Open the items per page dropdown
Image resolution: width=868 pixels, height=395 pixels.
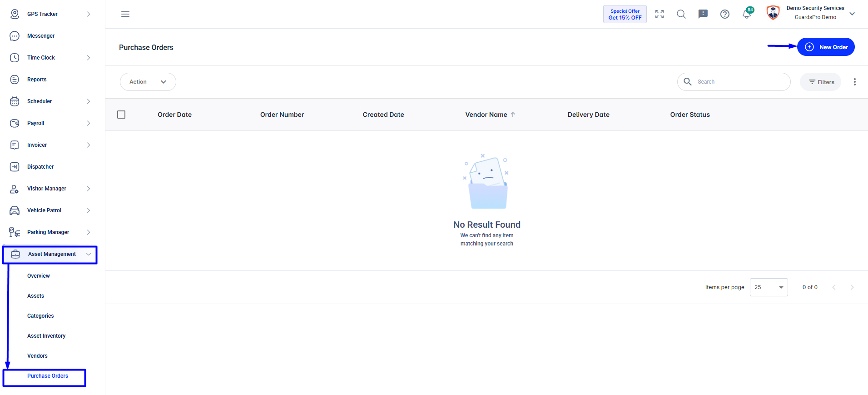click(x=769, y=287)
